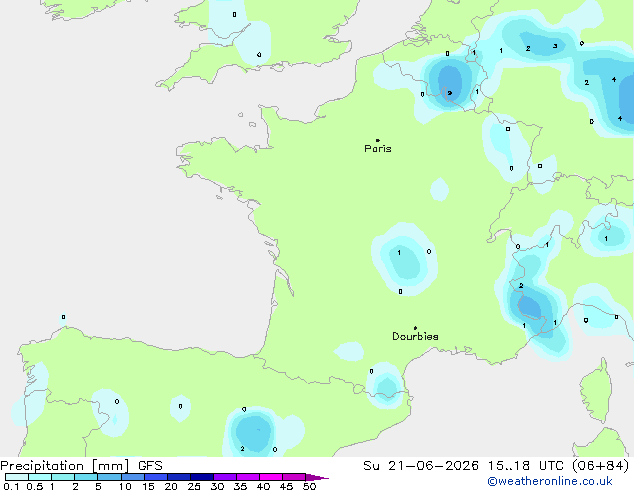Screen dimensions: 634x490
Task: Pick the 0.5–1 mm legend swatch
Action: point(40,477)
